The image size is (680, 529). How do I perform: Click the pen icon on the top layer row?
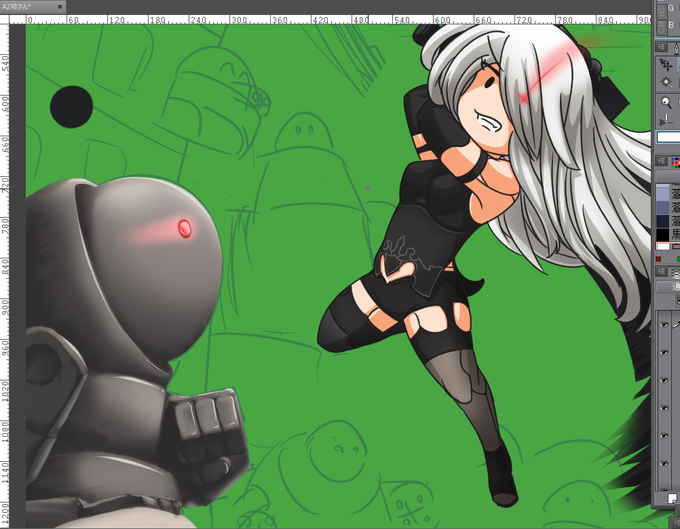point(676,324)
